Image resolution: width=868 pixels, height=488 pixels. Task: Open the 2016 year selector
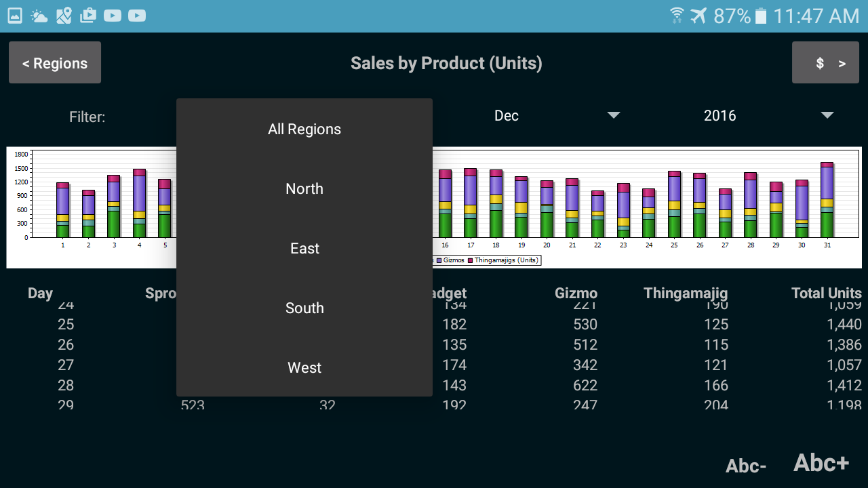point(719,116)
